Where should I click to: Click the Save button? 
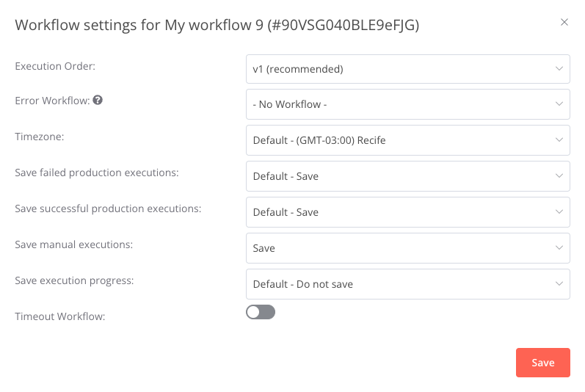tap(542, 363)
